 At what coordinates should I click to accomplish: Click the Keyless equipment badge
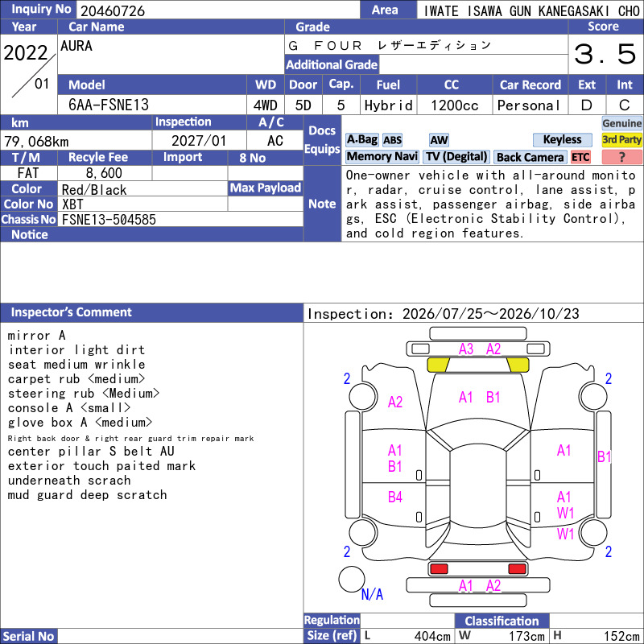pos(562,139)
